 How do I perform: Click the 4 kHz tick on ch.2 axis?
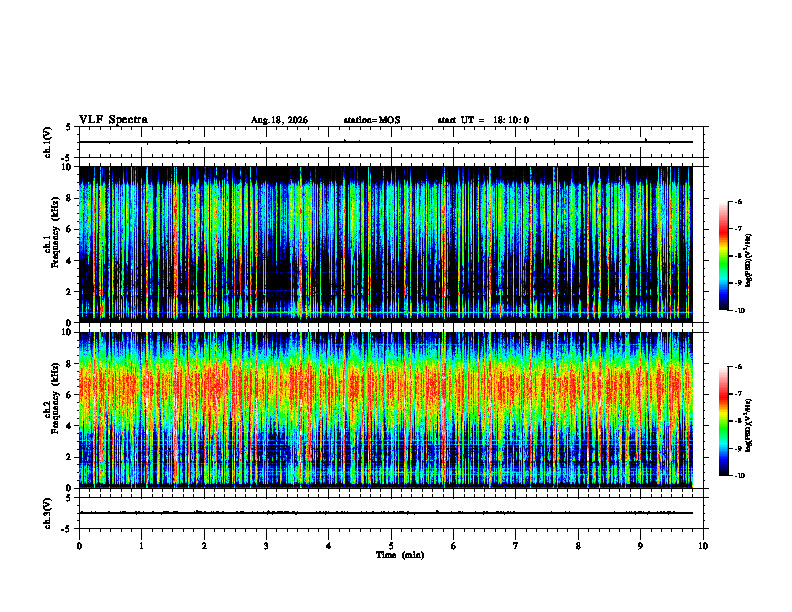[x=71, y=426]
